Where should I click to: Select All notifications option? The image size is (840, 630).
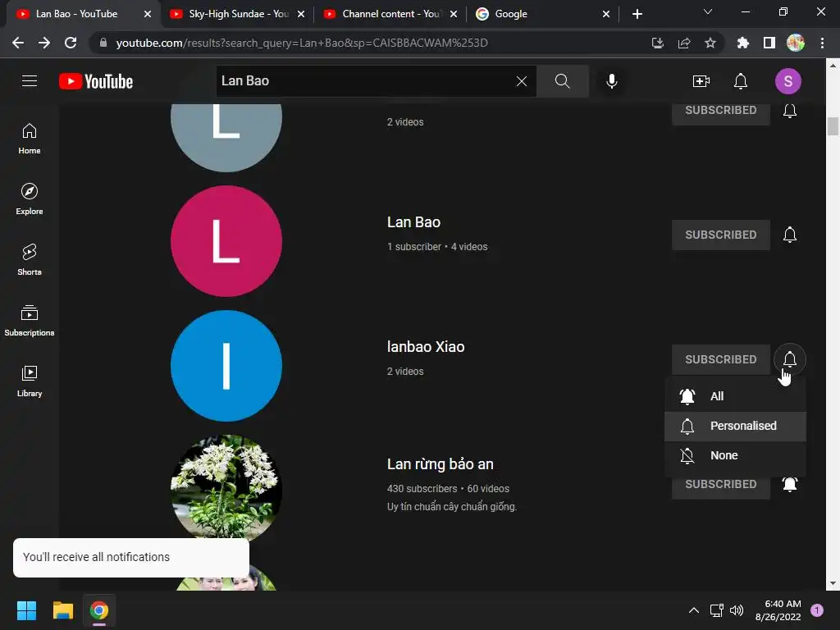tap(735, 396)
